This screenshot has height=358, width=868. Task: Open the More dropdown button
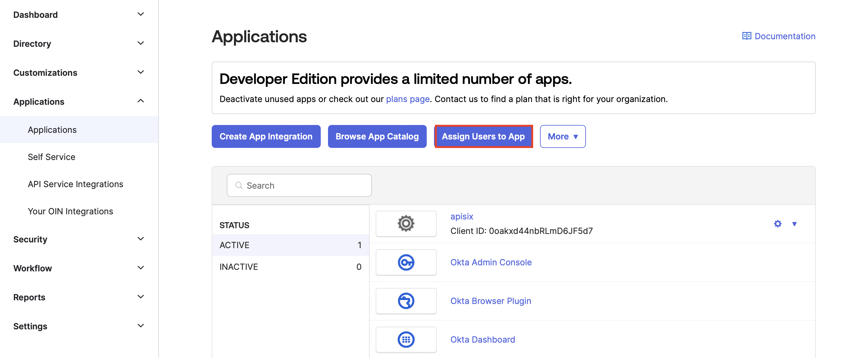pos(562,136)
